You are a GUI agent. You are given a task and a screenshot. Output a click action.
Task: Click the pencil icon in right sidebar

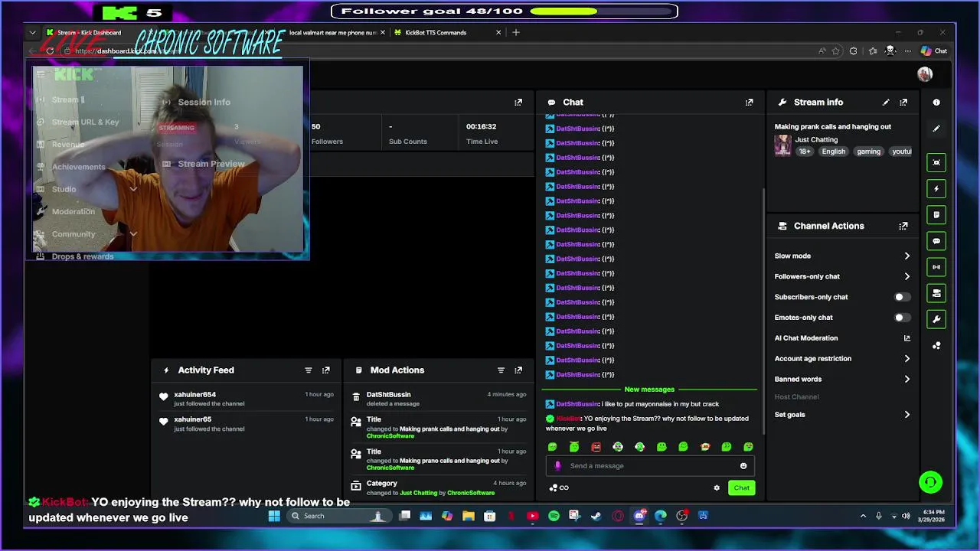pos(936,129)
